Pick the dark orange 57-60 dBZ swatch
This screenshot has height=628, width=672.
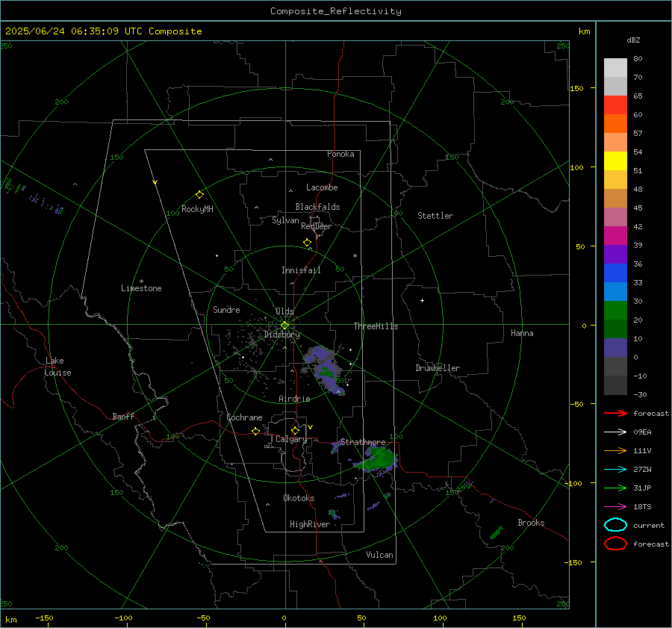(x=615, y=124)
